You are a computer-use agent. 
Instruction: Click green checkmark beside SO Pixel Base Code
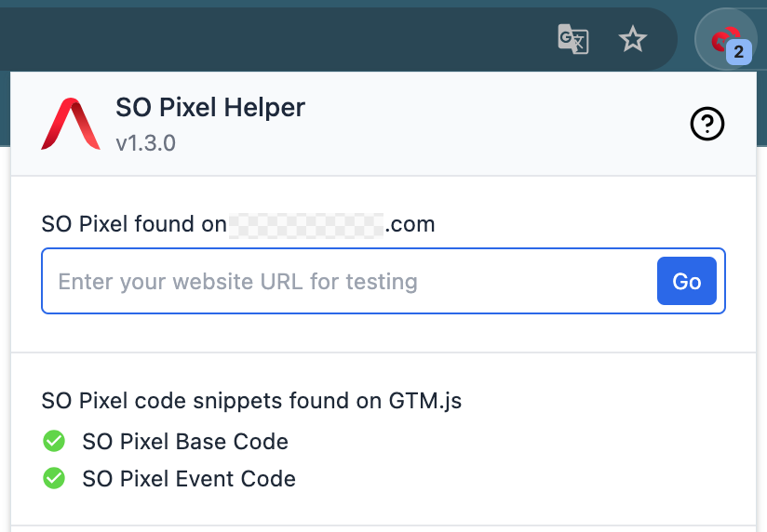(55, 441)
